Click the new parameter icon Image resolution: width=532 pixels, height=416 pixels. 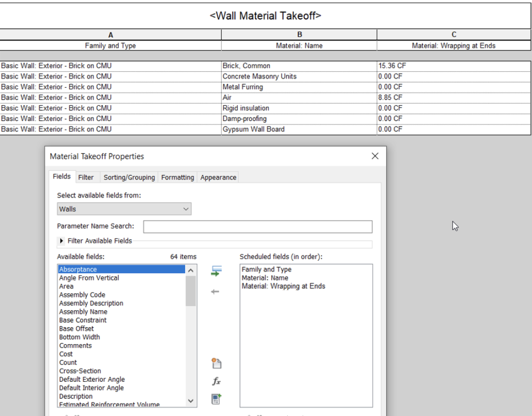click(216, 363)
